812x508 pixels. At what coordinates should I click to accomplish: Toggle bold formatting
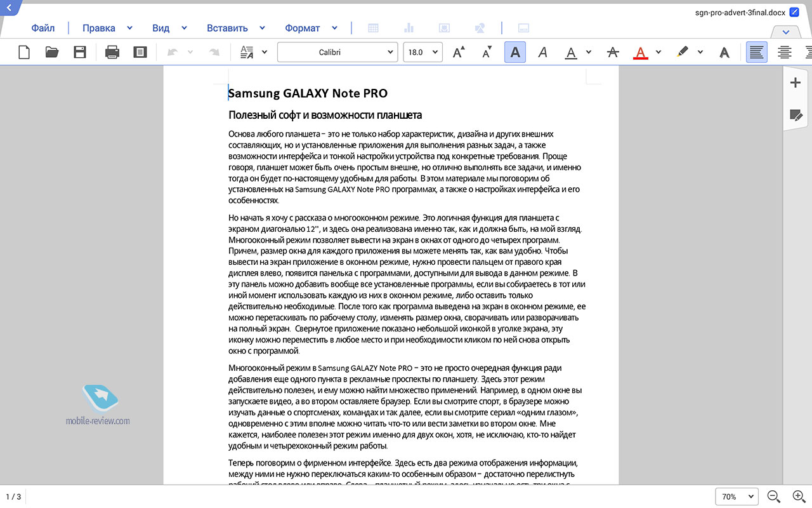pyautogui.click(x=515, y=52)
